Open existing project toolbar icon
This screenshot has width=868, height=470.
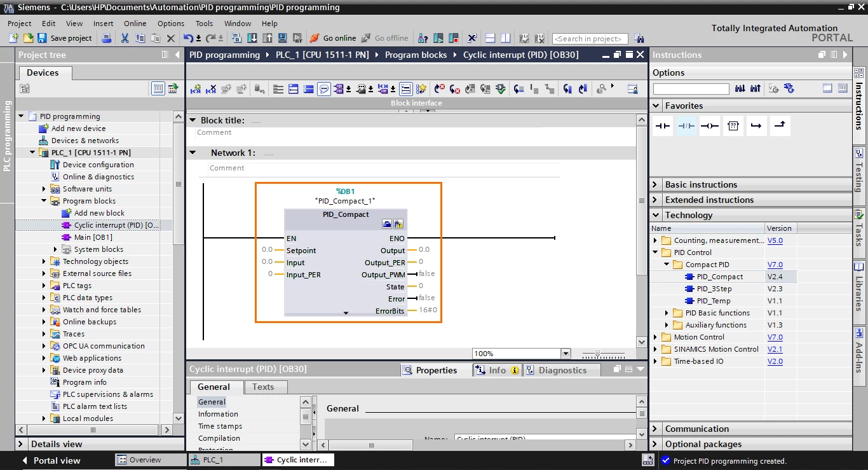pos(29,38)
